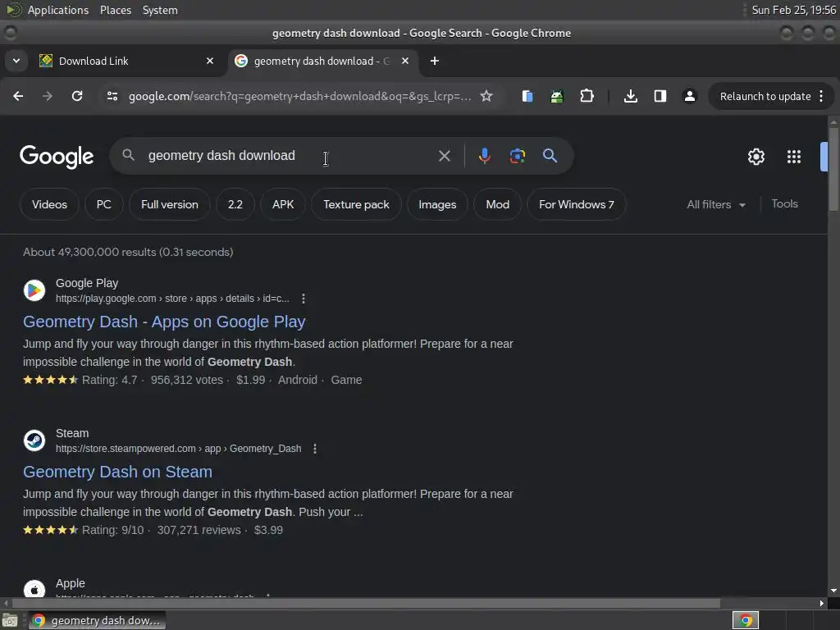Image resolution: width=840 pixels, height=630 pixels.
Task: Submit search with magnifier button
Action: coord(550,156)
